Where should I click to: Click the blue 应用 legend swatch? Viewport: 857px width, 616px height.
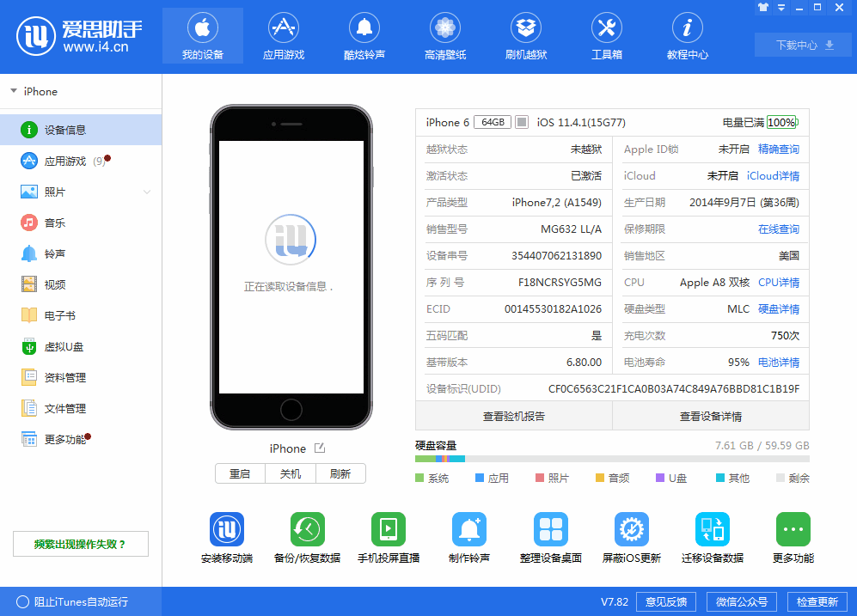(x=480, y=479)
